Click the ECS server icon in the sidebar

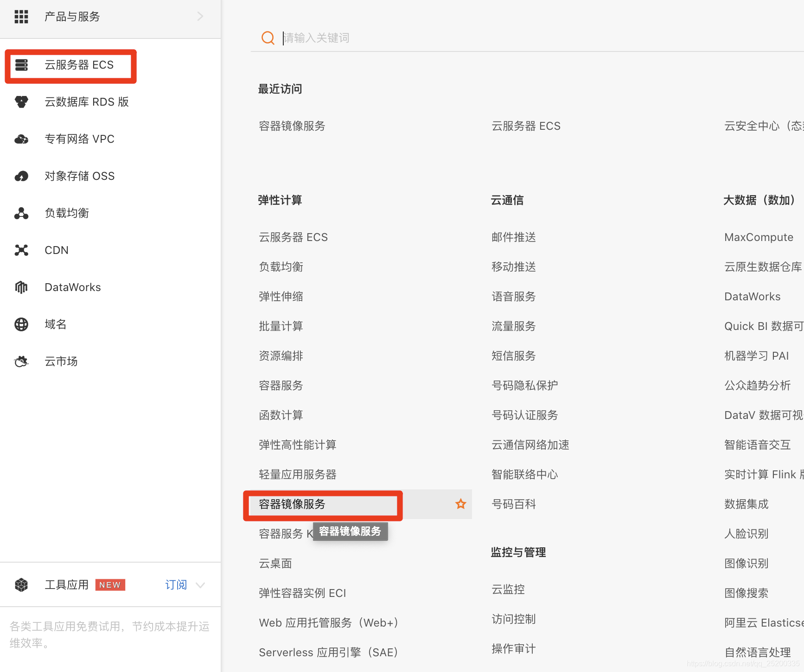[21, 65]
